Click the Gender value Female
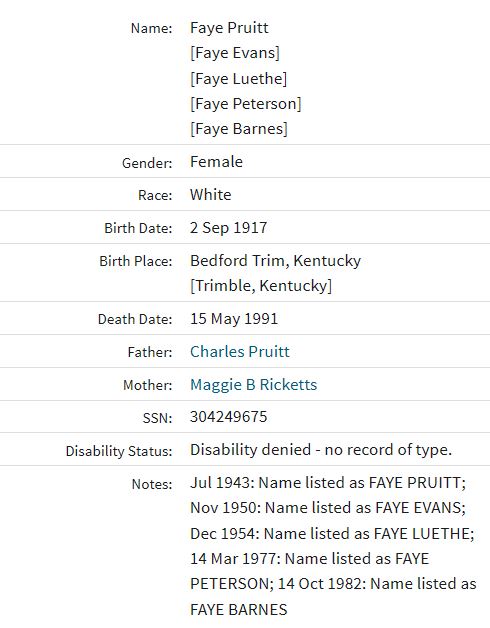Image resolution: width=490 pixels, height=628 pixels. click(216, 162)
